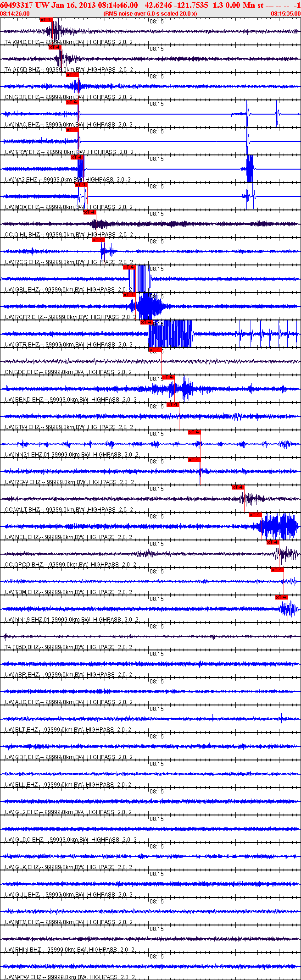Select the CN.EDB.BHZ station label
Image resolution: width=301 pixels, height=980 pixels.
[x=68, y=372]
